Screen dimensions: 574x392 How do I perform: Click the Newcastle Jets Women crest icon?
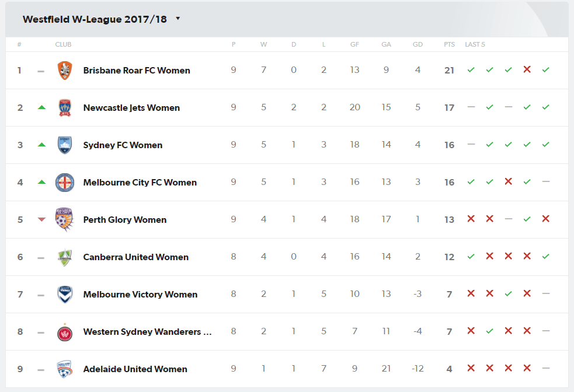click(65, 108)
